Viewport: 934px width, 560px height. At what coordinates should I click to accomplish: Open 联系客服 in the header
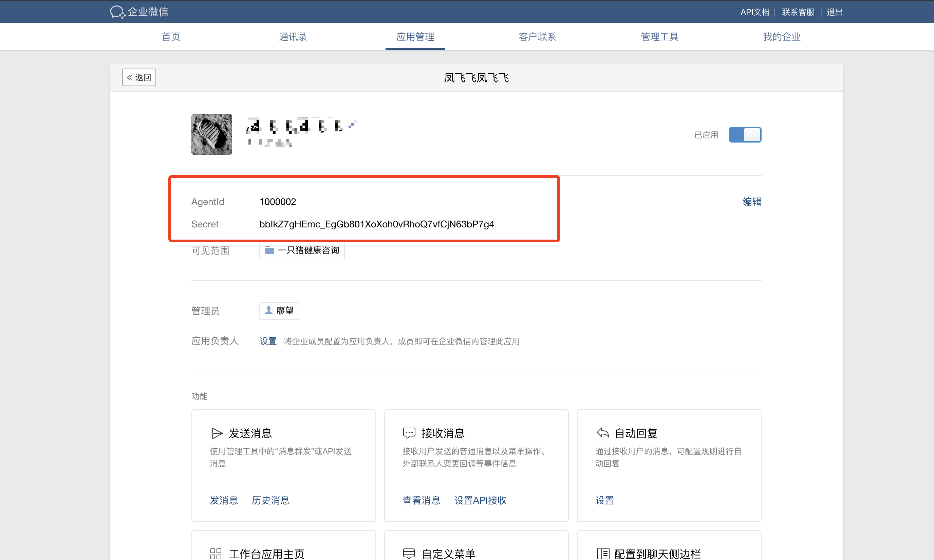pyautogui.click(x=798, y=12)
